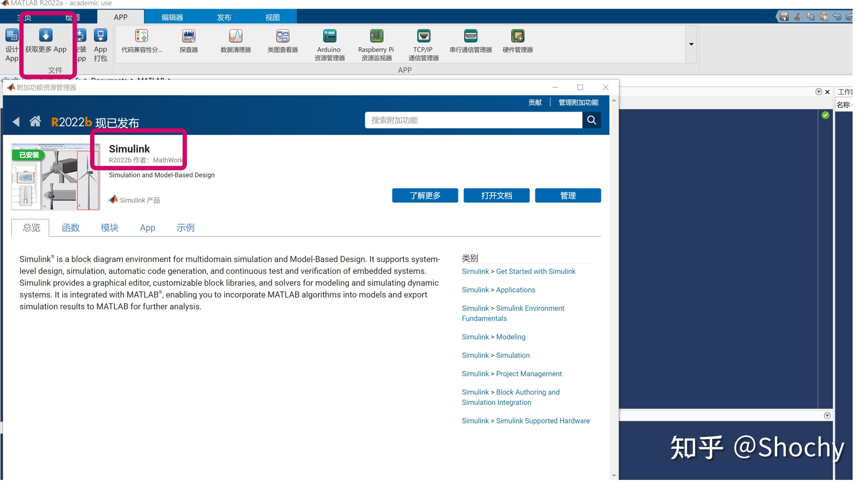Switch to the 函数 tab
Viewport: 868px width, 488px height.
coord(71,228)
